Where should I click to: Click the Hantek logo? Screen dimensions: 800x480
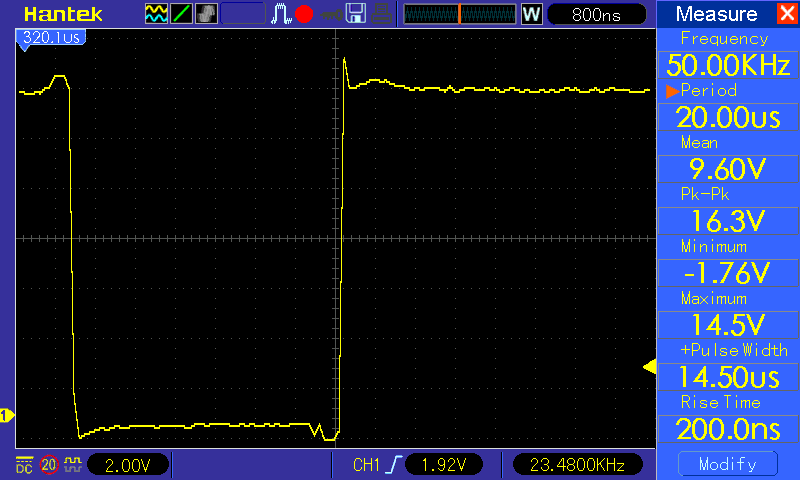pos(63,14)
